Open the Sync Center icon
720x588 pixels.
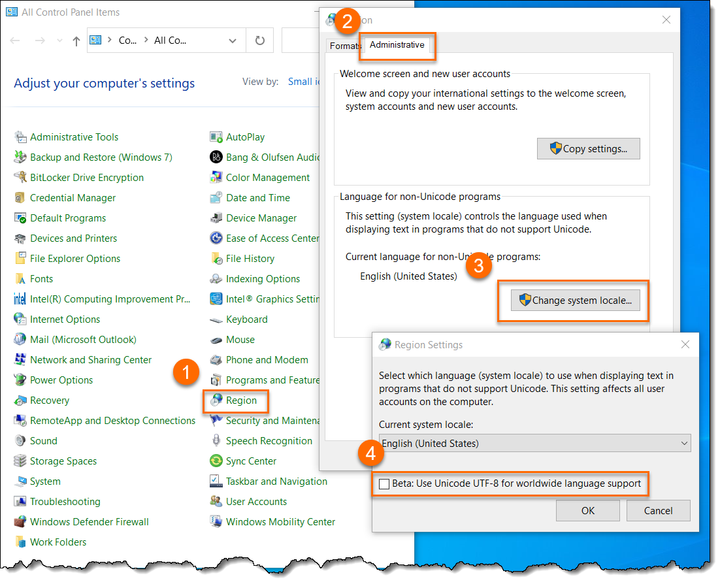pyautogui.click(x=216, y=461)
